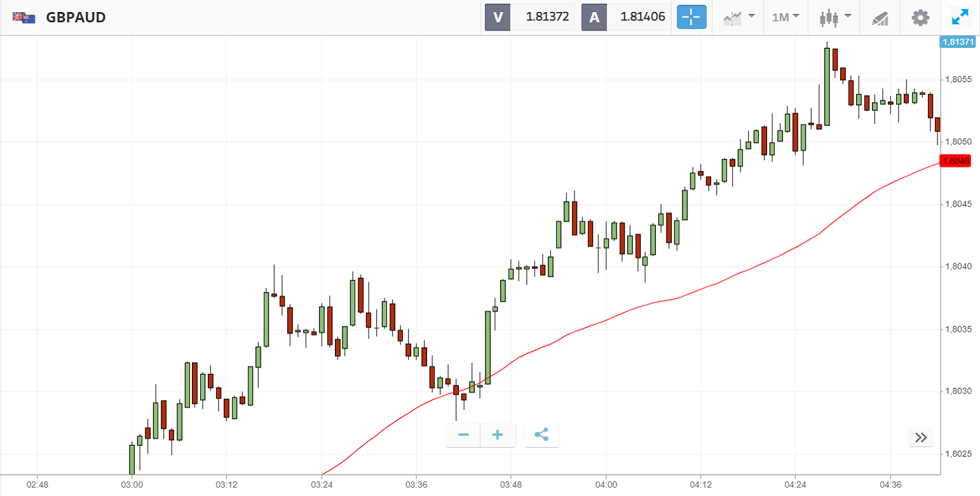Click the red 1,8048 moving average label

[956, 161]
